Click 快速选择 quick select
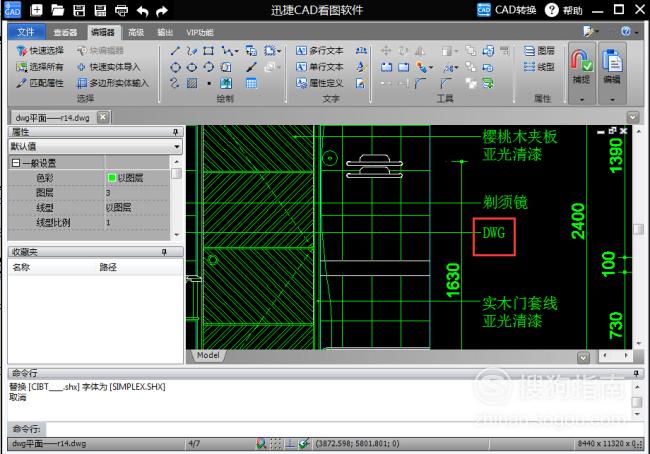Viewport: 650px width, 454px height. (x=40, y=51)
